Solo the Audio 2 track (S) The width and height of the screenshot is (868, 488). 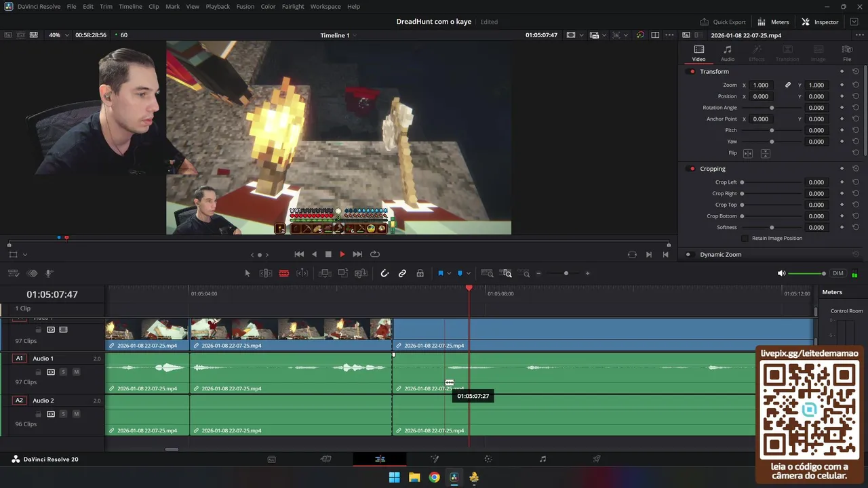[63, 413]
